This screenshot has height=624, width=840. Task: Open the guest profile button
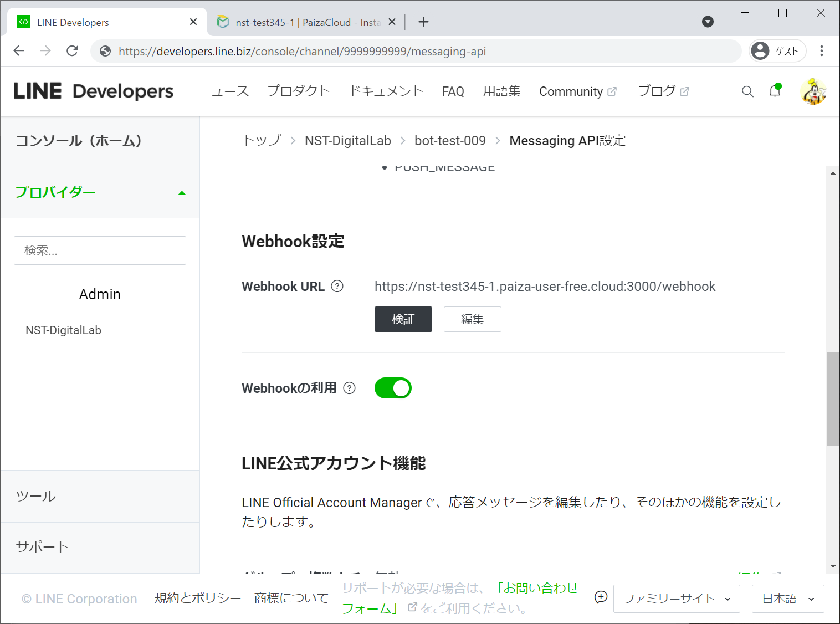point(777,51)
